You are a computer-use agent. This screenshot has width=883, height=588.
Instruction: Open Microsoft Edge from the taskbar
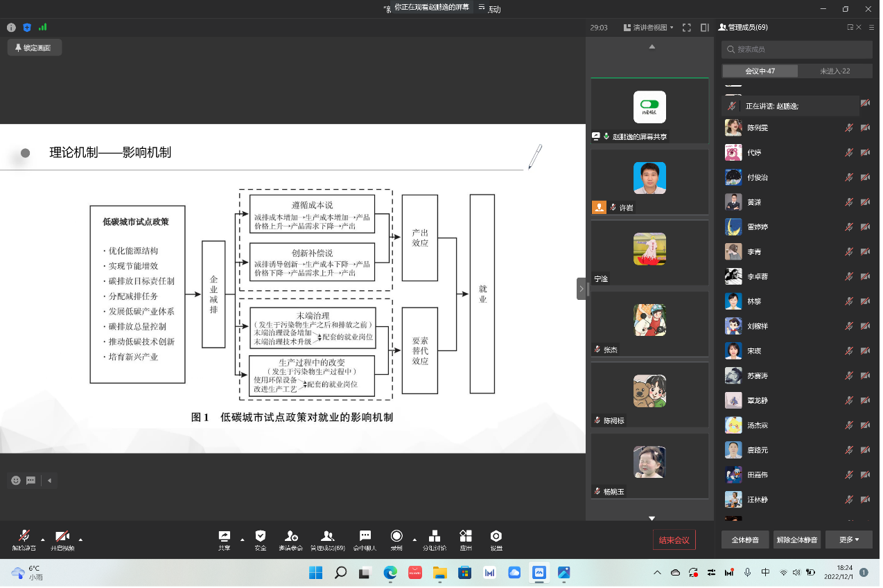(x=390, y=573)
